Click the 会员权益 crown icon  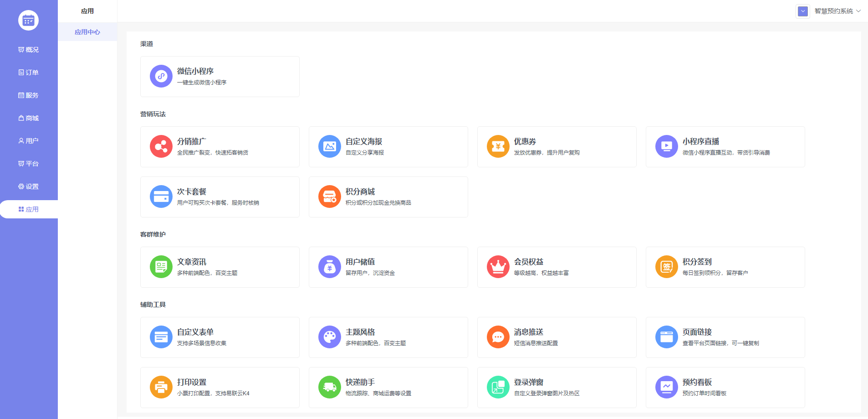[x=498, y=267]
